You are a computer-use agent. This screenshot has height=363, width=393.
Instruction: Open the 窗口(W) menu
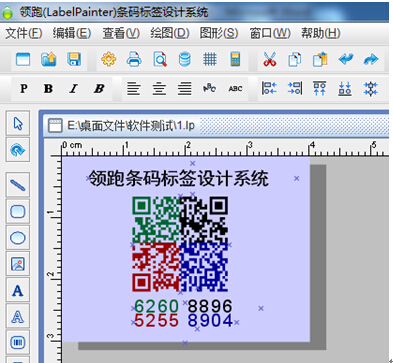[270, 33]
